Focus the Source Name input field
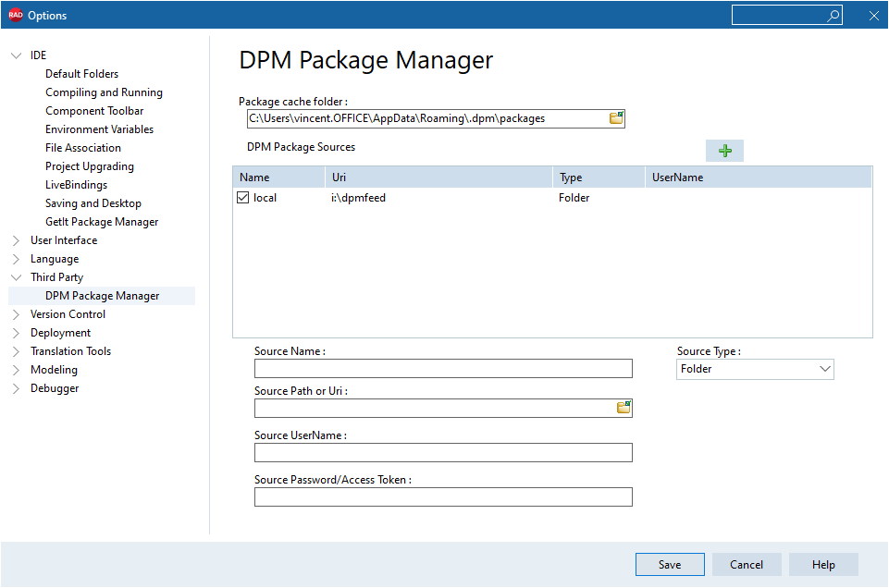 (443, 369)
